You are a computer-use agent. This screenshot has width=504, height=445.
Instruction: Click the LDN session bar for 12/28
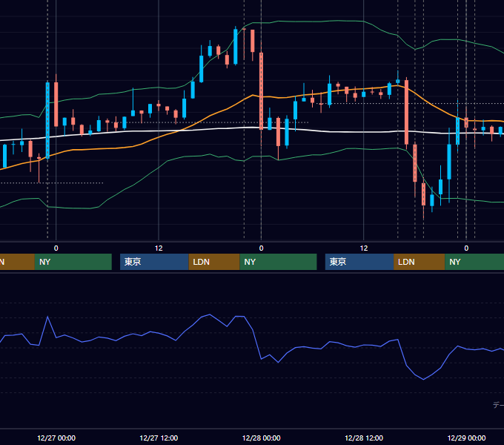420,262
